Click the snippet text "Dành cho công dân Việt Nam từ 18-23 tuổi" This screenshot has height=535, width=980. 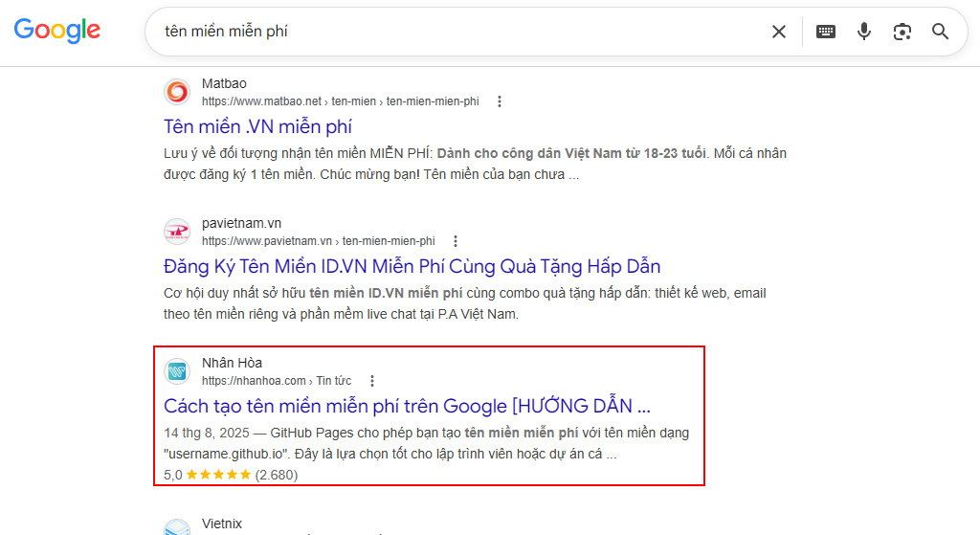pos(571,154)
